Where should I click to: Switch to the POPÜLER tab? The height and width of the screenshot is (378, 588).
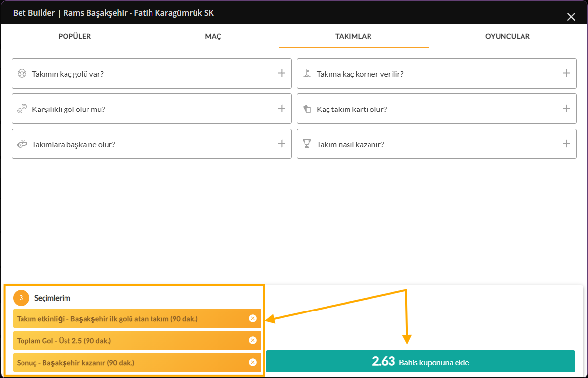[75, 36]
